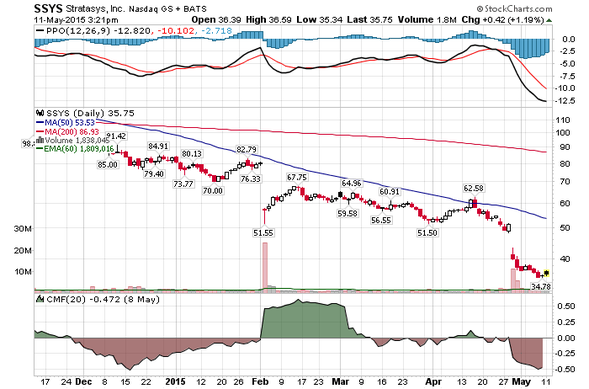
Task: Click the Low 35.34 value
Action: click(320, 20)
